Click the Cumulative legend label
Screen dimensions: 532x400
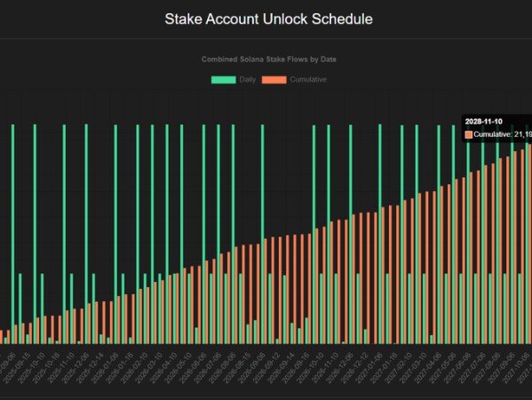point(308,79)
